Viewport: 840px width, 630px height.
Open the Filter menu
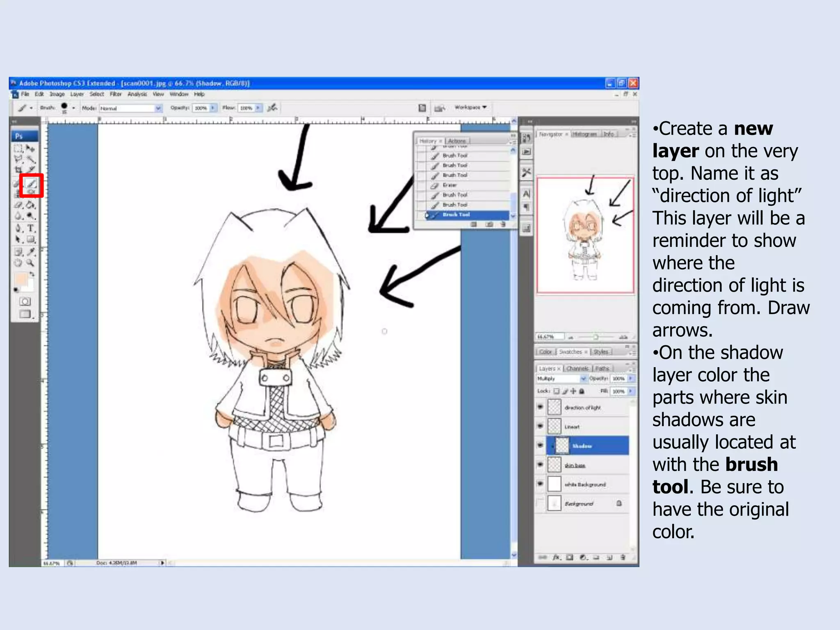click(116, 94)
